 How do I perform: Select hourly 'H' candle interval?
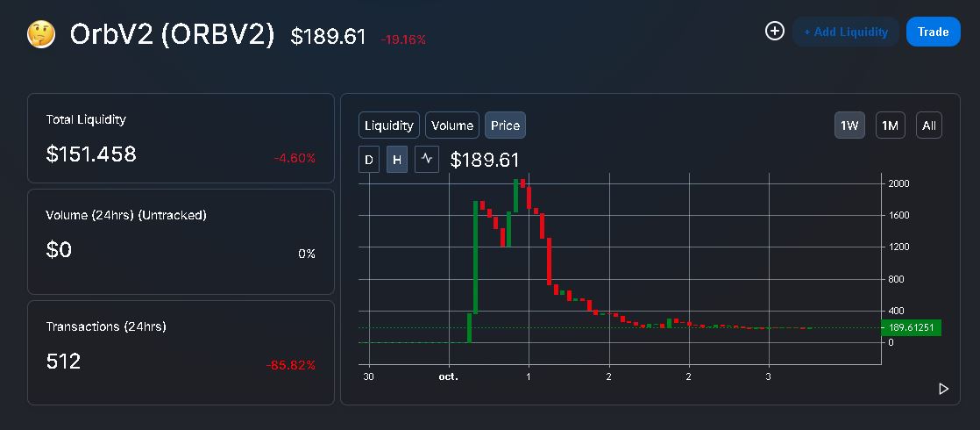click(397, 159)
